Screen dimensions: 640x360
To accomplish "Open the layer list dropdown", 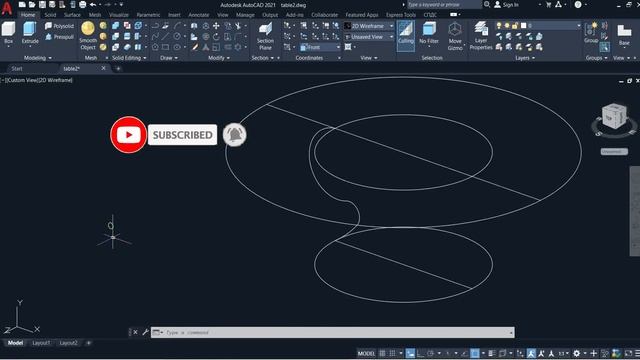I will 538,26.
